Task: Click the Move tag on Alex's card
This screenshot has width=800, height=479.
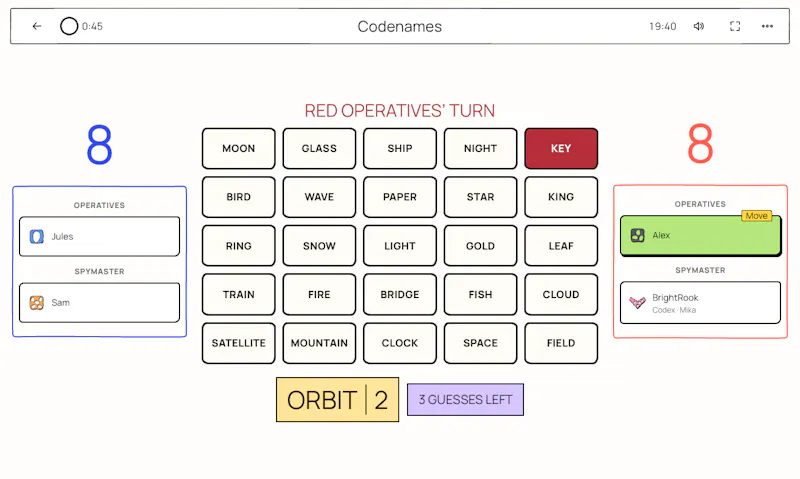Action: 756,216
